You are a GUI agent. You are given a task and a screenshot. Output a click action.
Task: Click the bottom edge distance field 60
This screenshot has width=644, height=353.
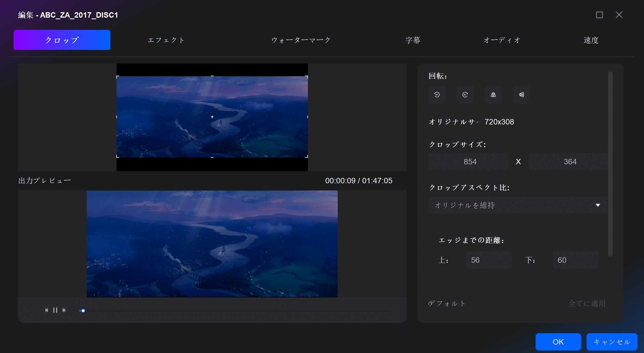point(575,260)
